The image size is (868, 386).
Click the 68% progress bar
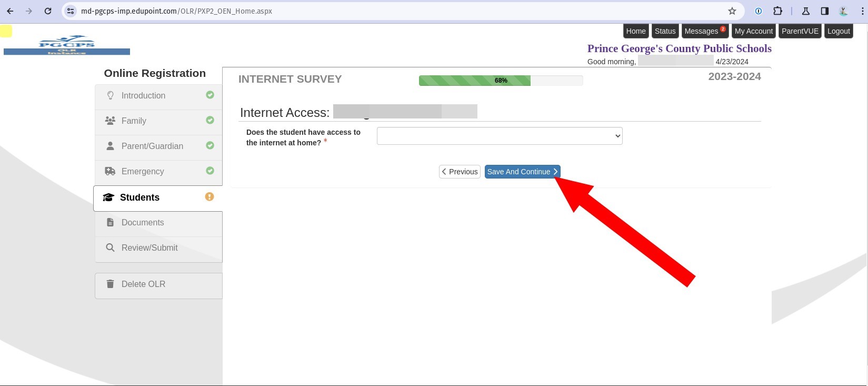click(501, 81)
